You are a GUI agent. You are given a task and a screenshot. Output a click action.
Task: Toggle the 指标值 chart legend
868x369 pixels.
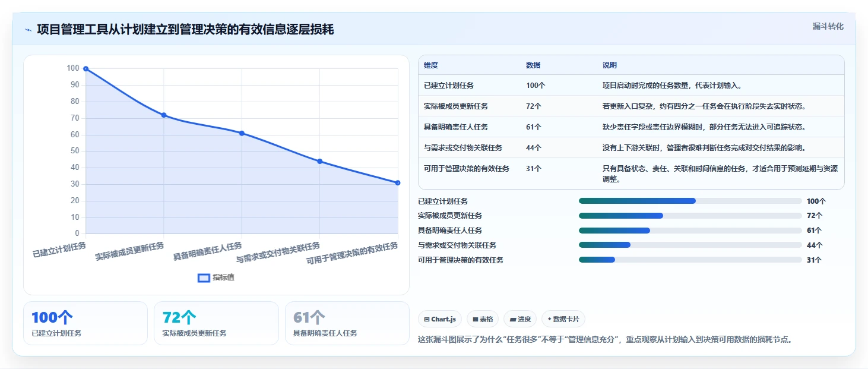216,277
